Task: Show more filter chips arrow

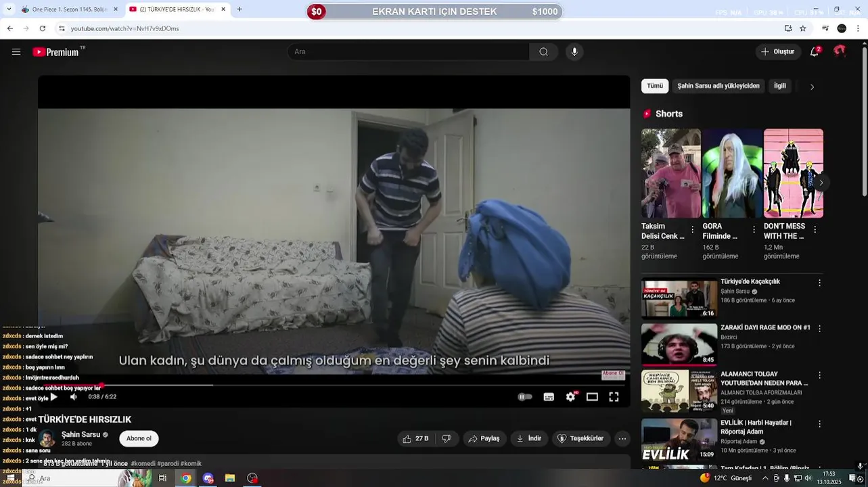Action: click(812, 87)
